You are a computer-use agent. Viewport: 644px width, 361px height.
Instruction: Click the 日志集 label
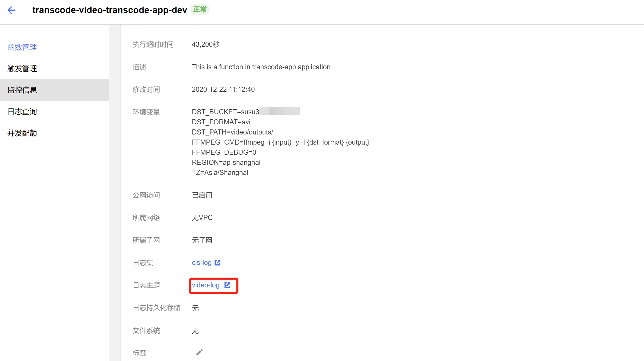pyautogui.click(x=143, y=263)
